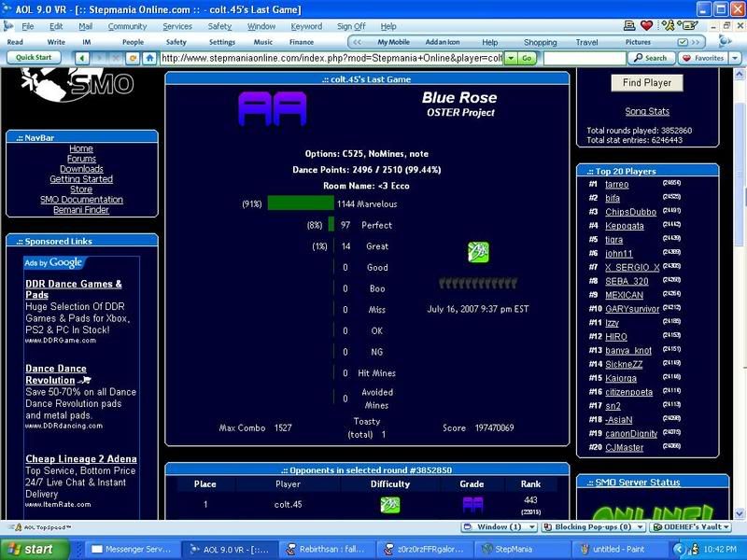Click the Find Player button
Screen dimensions: 747x560
click(647, 83)
